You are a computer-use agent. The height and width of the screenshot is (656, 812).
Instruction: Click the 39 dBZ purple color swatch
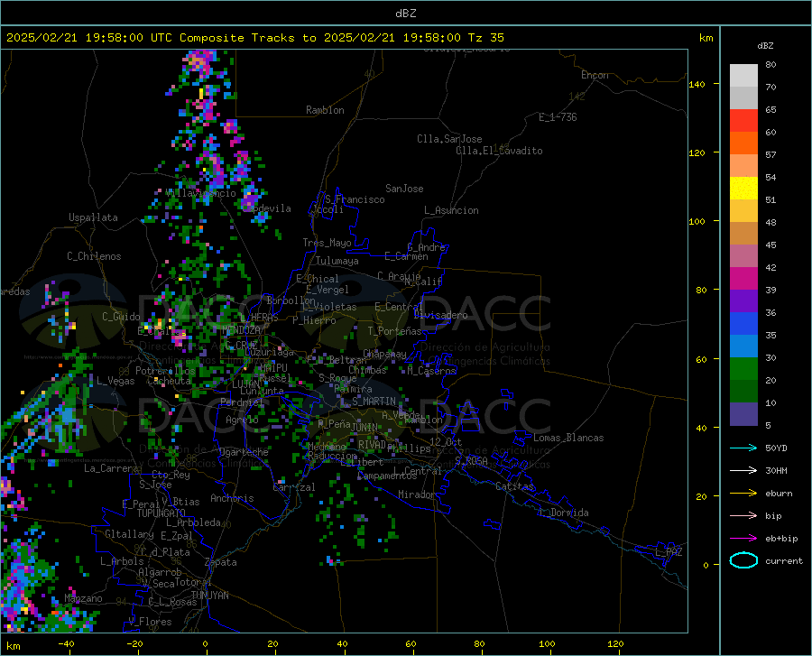tap(743, 300)
